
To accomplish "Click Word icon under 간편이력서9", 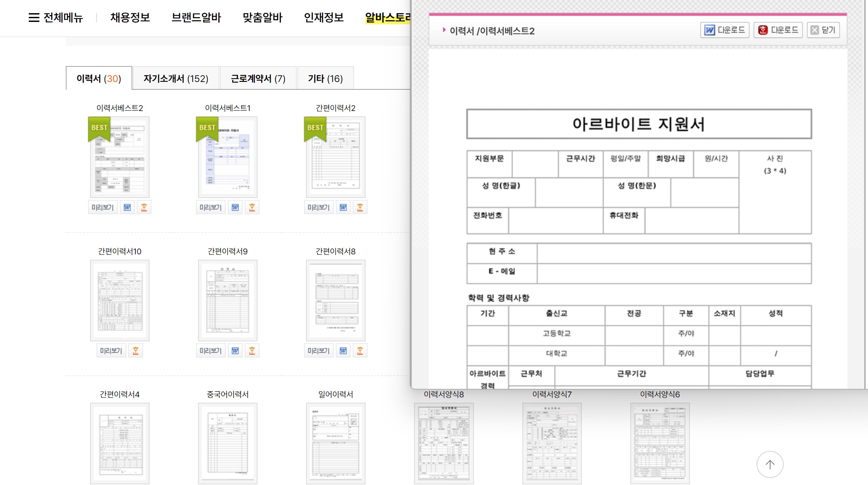I will (x=235, y=351).
